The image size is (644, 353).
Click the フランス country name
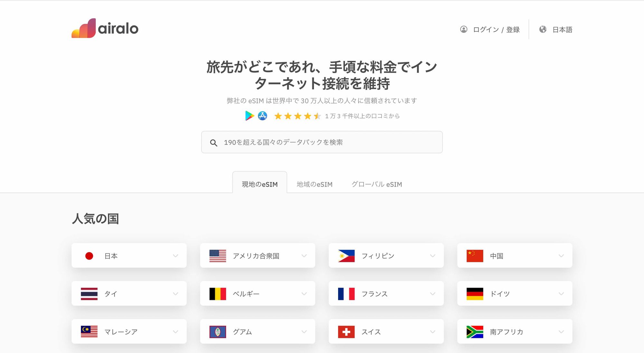(x=374, y=294)
